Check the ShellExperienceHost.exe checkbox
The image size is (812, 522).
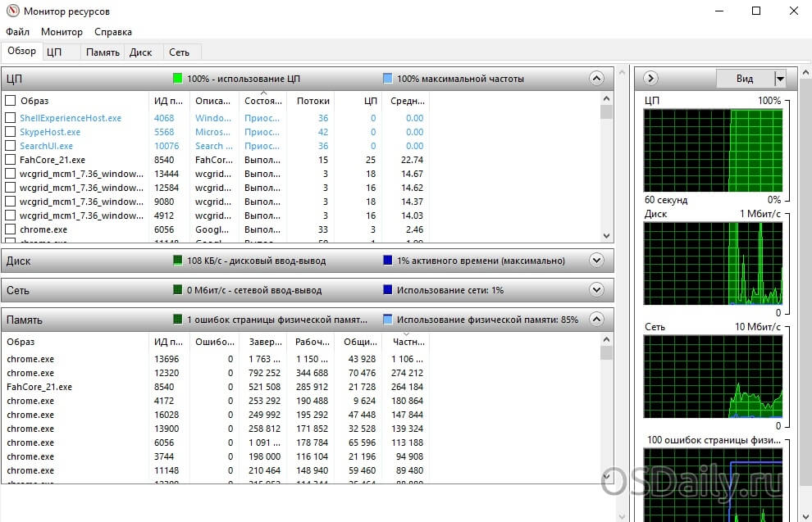(x=10, y=118)
